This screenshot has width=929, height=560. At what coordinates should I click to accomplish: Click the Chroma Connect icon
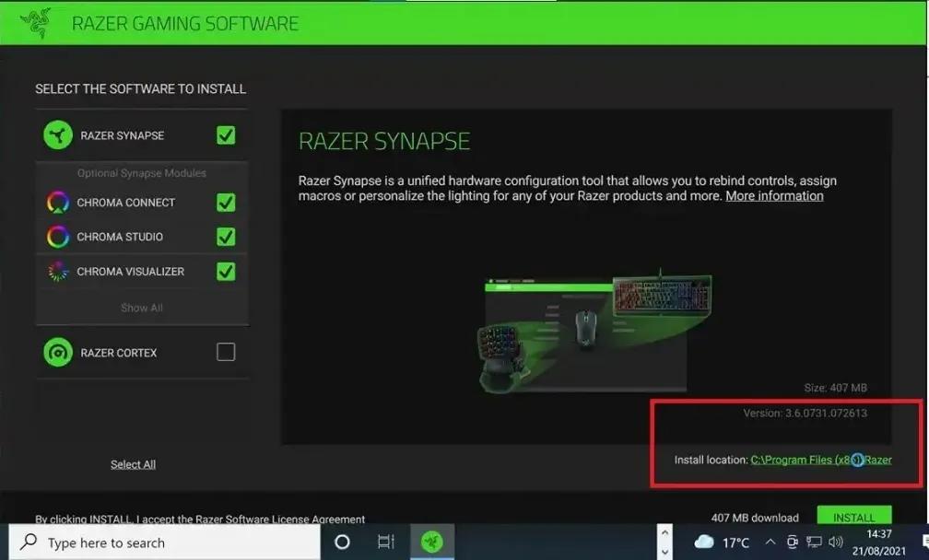58,203
